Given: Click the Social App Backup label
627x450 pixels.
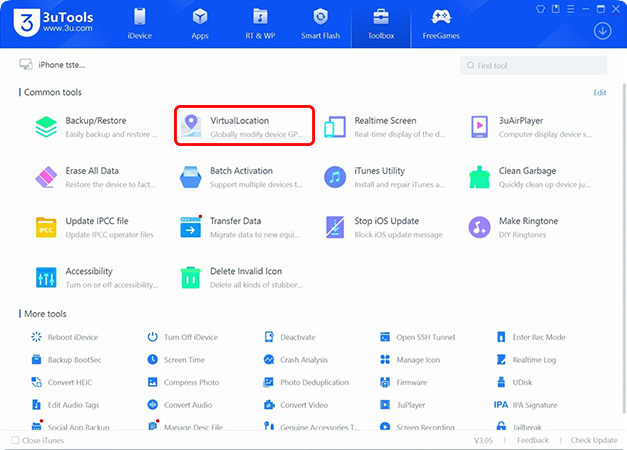Looking at the screenshot, I should 79,427.
